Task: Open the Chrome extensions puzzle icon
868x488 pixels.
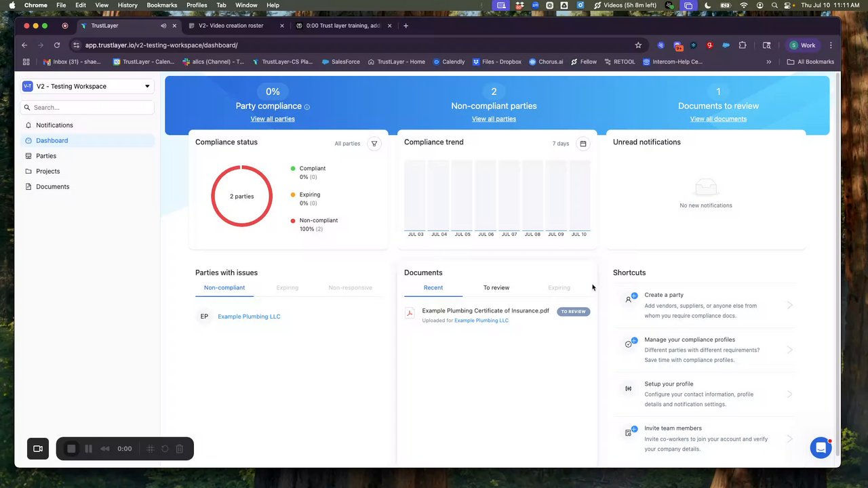Action: click(x=743, y=45)
